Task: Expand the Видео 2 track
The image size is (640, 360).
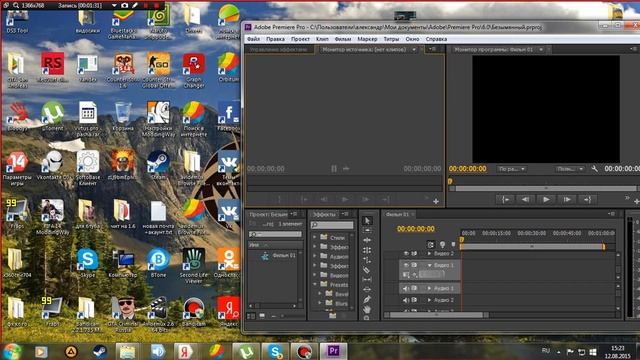Action: click(429, 254)
